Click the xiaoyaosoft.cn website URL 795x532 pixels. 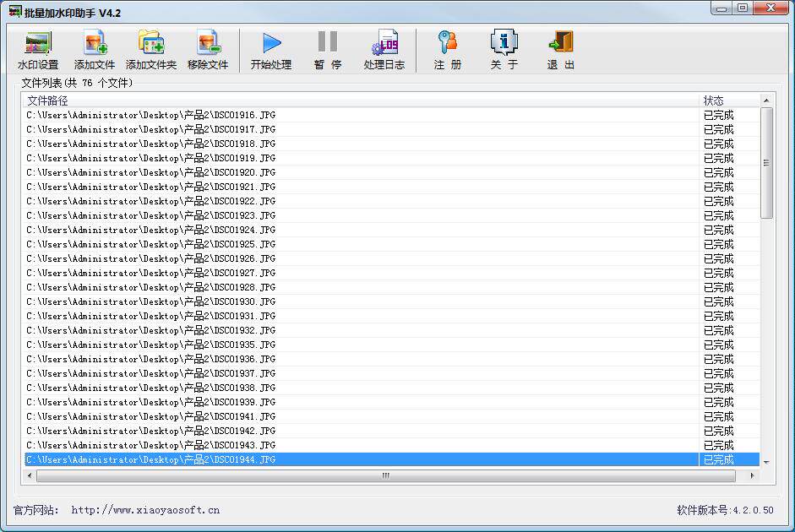[145, 510]
